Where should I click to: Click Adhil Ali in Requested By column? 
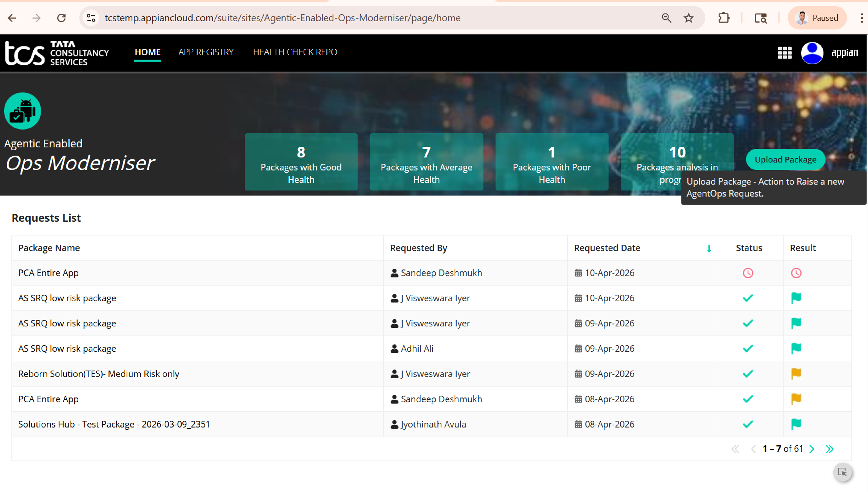[417, 348]
